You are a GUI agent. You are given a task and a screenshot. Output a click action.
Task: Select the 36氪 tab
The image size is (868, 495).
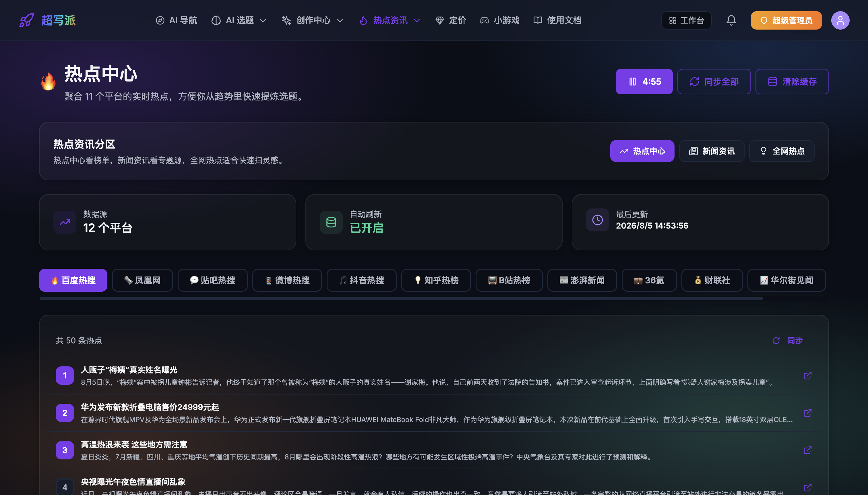click(649, 280)
